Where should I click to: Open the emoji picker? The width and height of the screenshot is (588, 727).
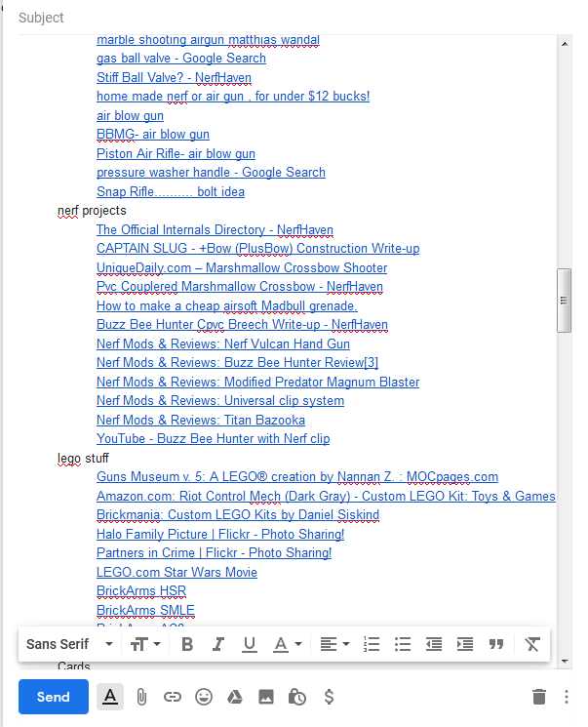tap(204, 697)
